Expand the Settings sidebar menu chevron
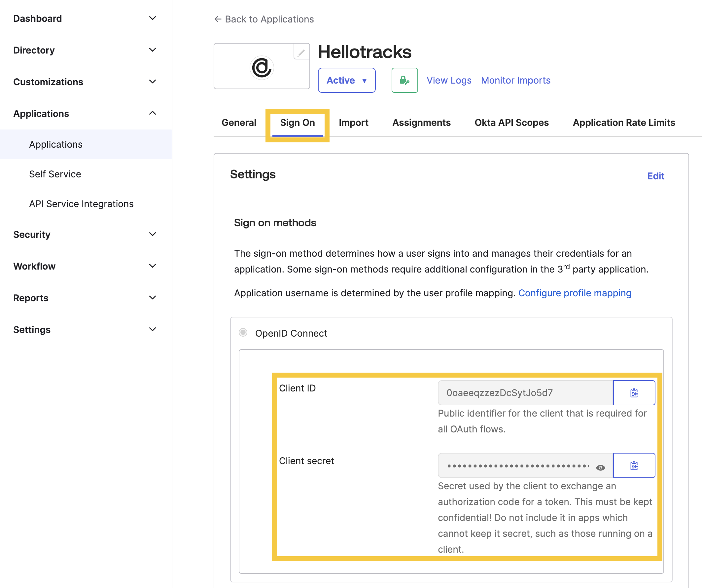 click(153, 329)
